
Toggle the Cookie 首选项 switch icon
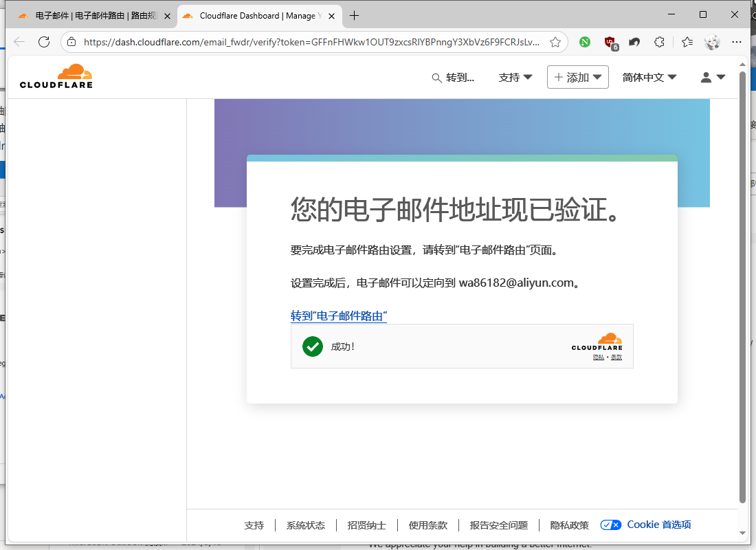(610, 525)
